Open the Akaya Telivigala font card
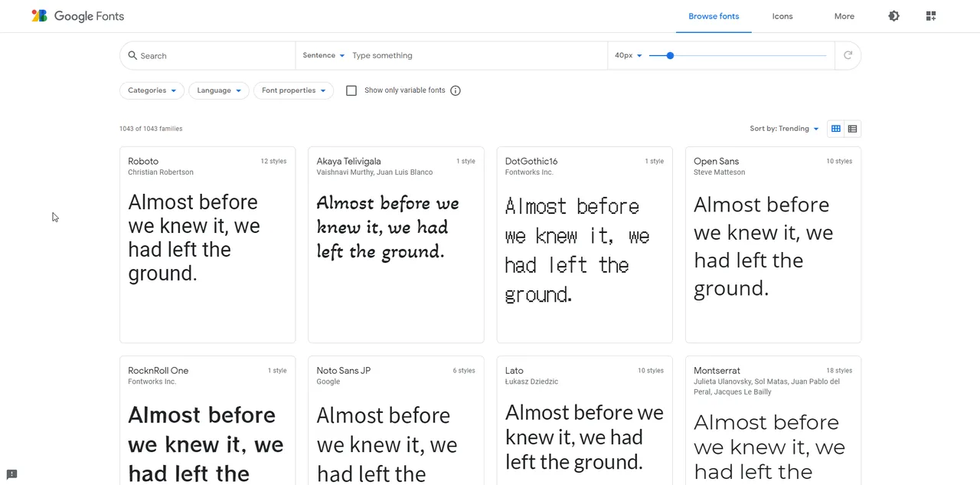This screenshot has width=980, height=485. pos(396,244)
